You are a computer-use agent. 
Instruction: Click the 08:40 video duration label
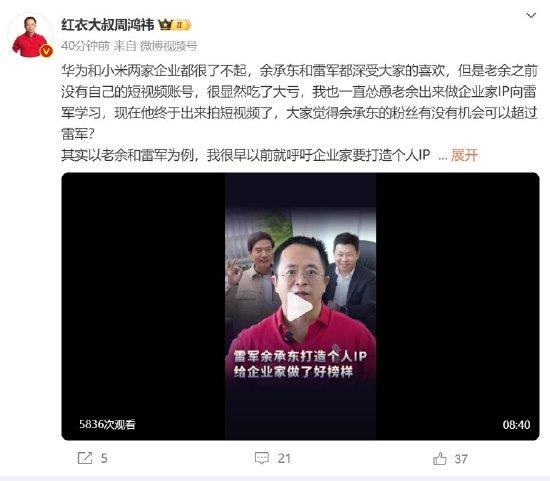(516, 425)
